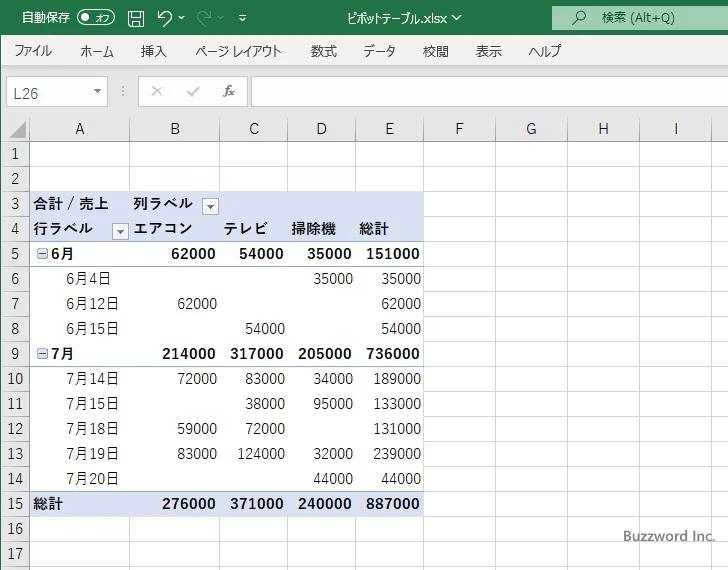Select the 7月14日 row label
Image resolution: width=728 pixels, height=570 pixels.
point(80,379)
